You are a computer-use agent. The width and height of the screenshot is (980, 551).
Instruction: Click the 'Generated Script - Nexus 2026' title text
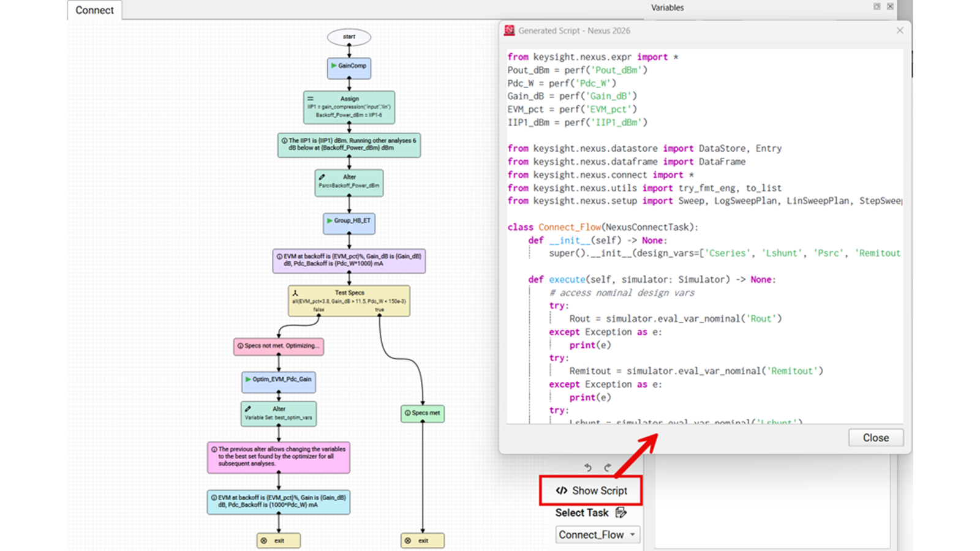coord(574,31)
